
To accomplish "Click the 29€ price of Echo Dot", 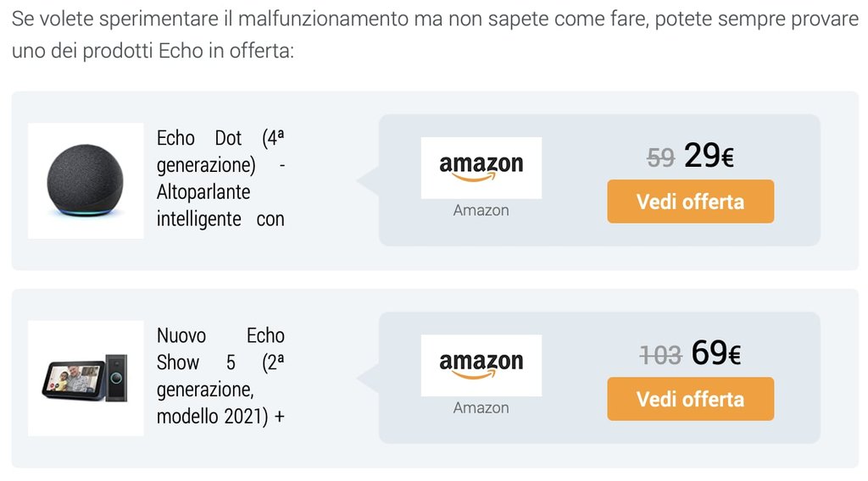I will (x=709, y=155).
